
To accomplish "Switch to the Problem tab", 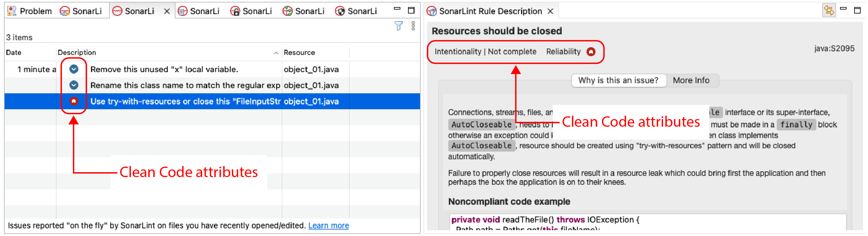I will pos(30,11).
